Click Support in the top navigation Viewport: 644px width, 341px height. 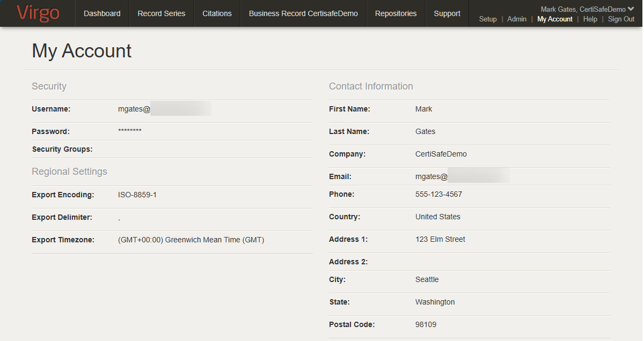click(x=447, y=13)
